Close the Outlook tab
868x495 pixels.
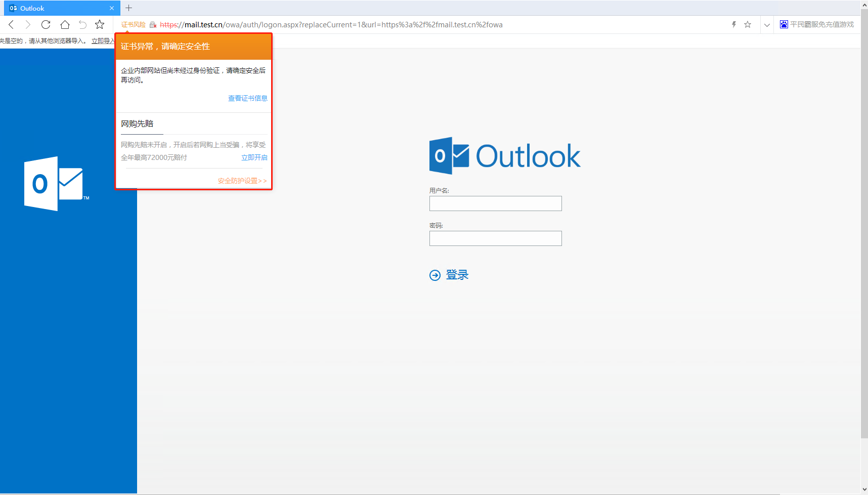coord(112,8)
